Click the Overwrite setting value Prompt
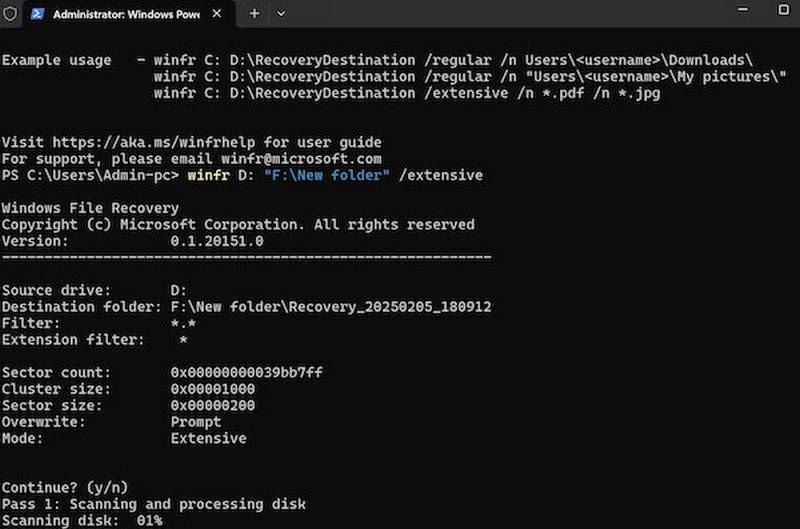Screen dimensions: 800x529 tap(196, 422)
